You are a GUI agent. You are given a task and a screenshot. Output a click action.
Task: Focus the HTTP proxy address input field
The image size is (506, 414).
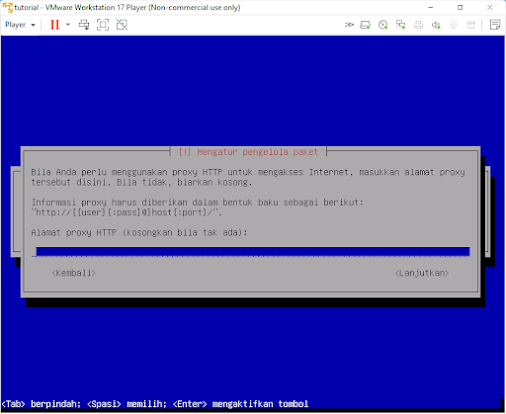click(253, 252)
